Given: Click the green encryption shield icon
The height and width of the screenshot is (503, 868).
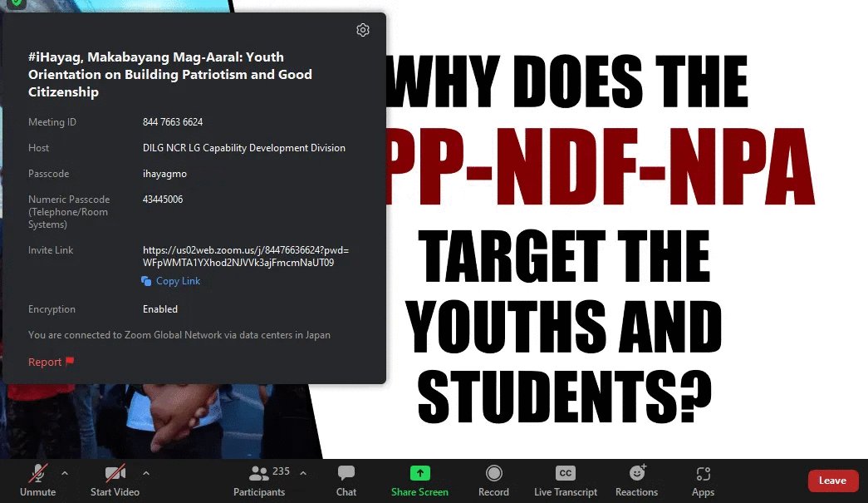Looking at the screenshot, I should click(x=17, y=2).
